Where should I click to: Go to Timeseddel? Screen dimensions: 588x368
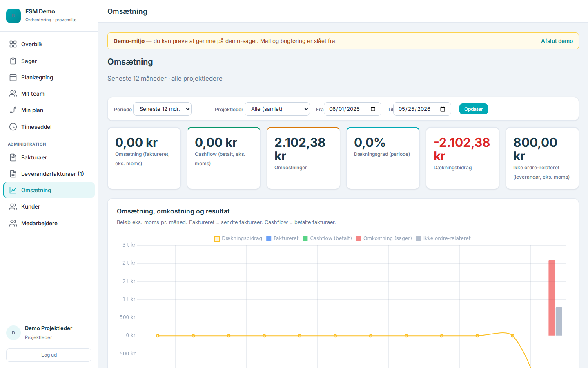(49, 127)
